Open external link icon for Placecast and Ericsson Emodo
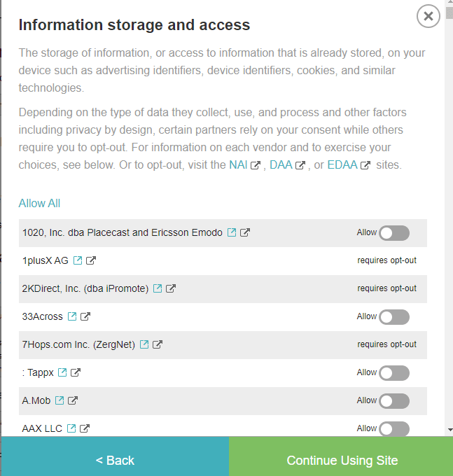The height and width of the screenshot is (476, 453). (x=245, y=232)
